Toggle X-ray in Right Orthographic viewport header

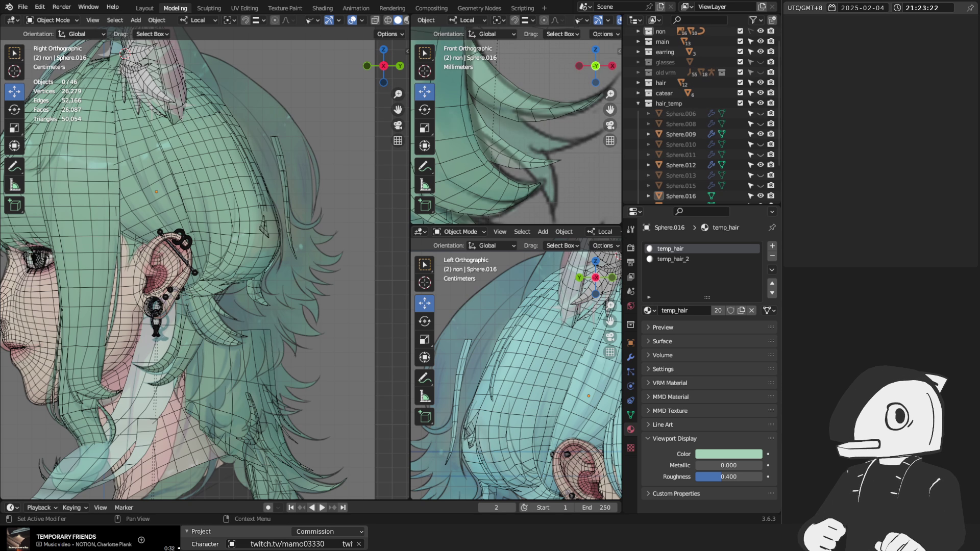[375, 20]
